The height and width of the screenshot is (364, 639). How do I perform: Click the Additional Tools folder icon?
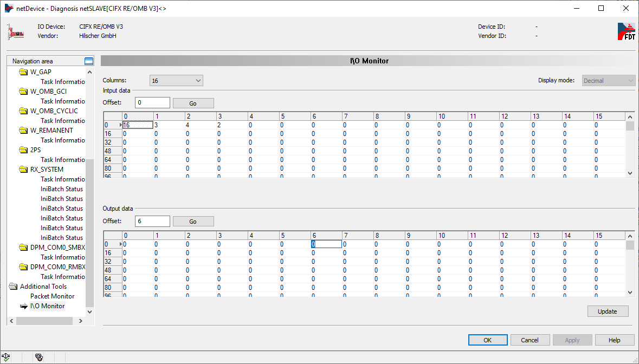(x=13, y=287)
